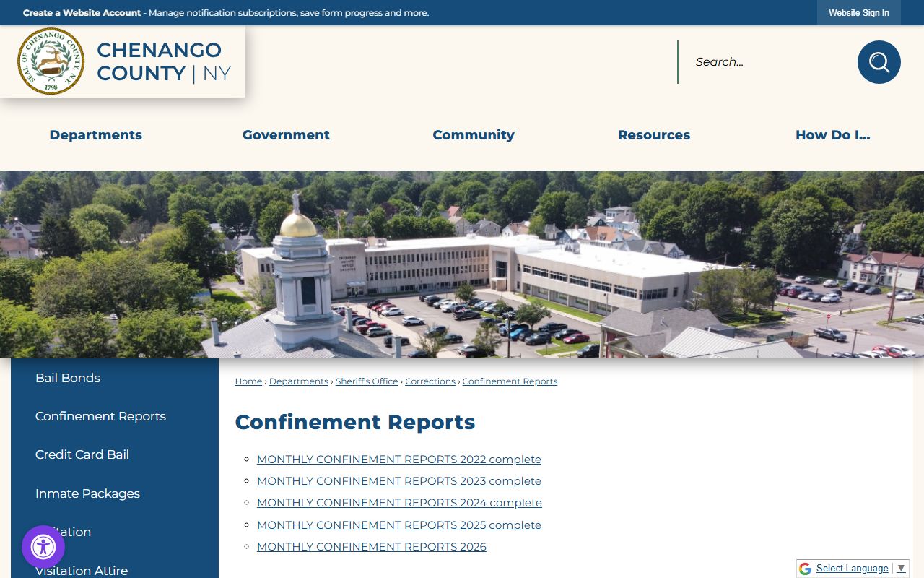The image size is (924, 578).
Task: Click the Chenango County NY site title
Action: (164, 61)
